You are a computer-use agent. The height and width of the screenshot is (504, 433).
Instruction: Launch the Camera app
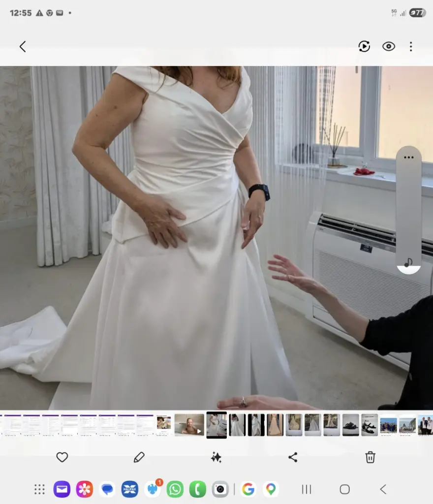tap(220, 489)
